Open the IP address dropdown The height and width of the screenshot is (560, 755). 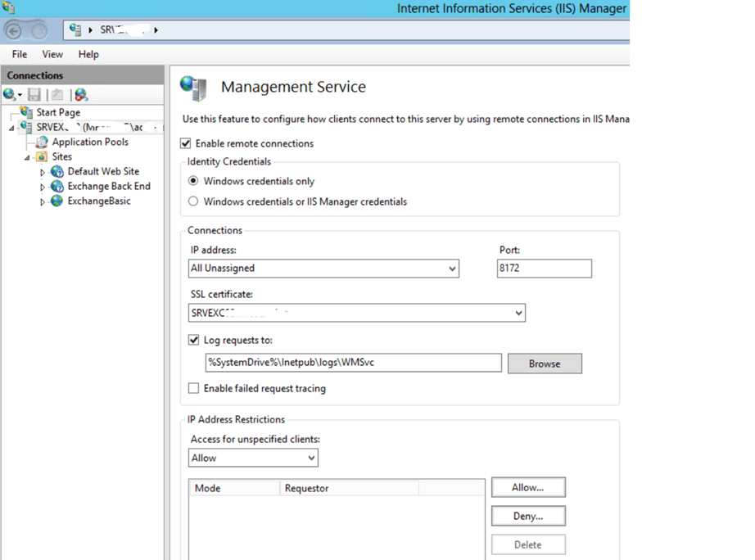pyautogui.click(x=453, y=269)
